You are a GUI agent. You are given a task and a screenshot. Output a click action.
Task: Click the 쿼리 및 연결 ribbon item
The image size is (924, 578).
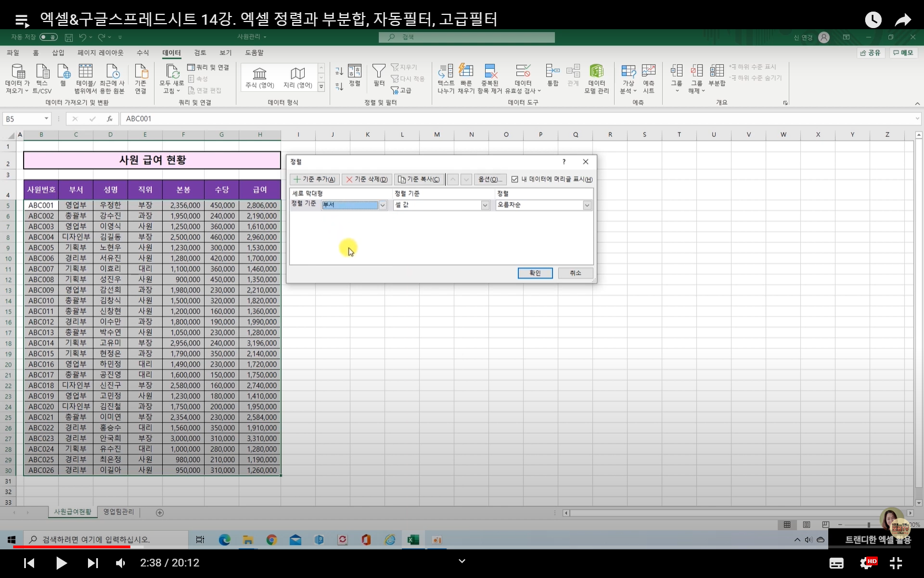(208, 67)
